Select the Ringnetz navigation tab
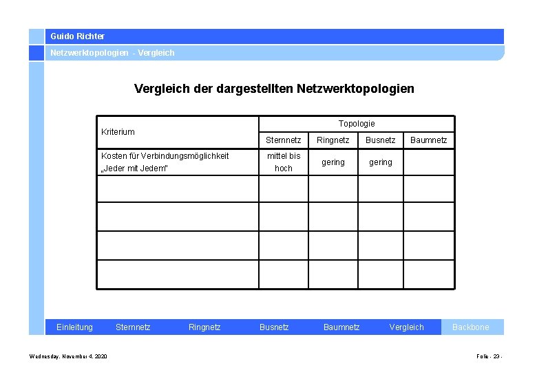 [204, 327]
